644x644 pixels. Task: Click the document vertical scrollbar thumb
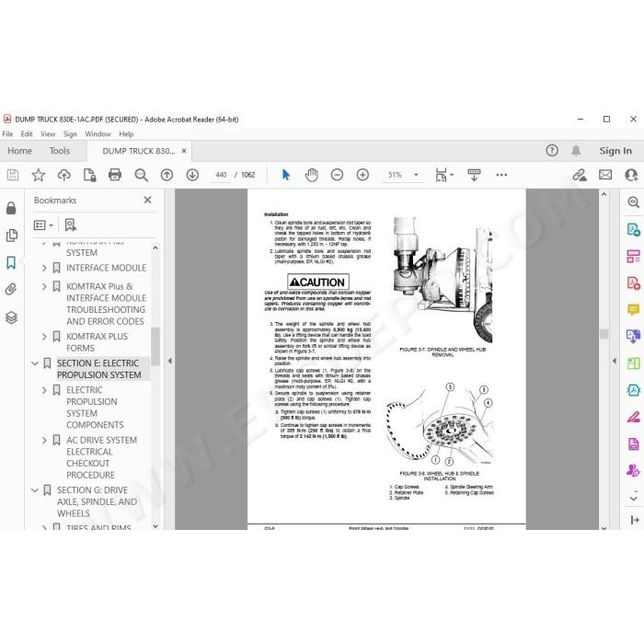tap(604, 334)
